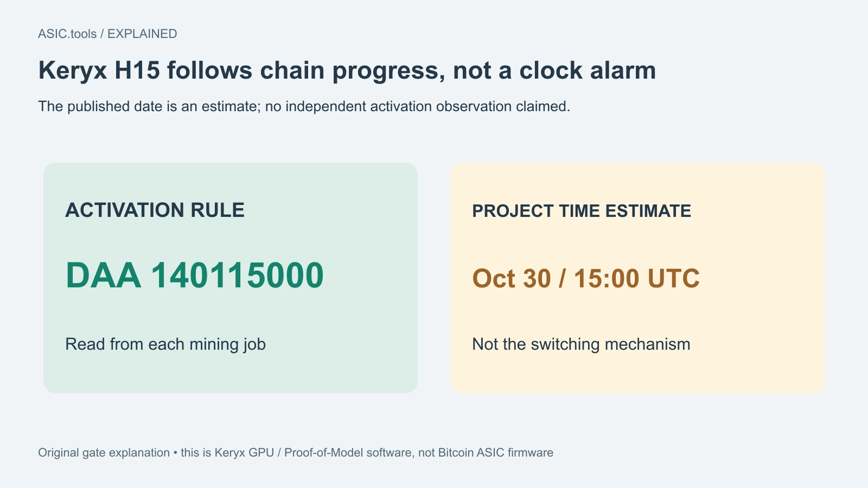Select the ACTIVATION RULE heading
This screenshot has height=488, width=868.
(155, 210)
